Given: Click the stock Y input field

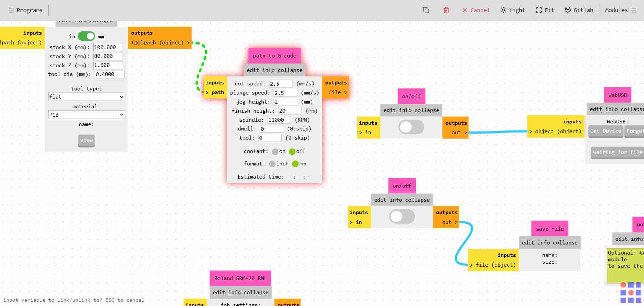Looking at the screenshot, I should point(108,56).
